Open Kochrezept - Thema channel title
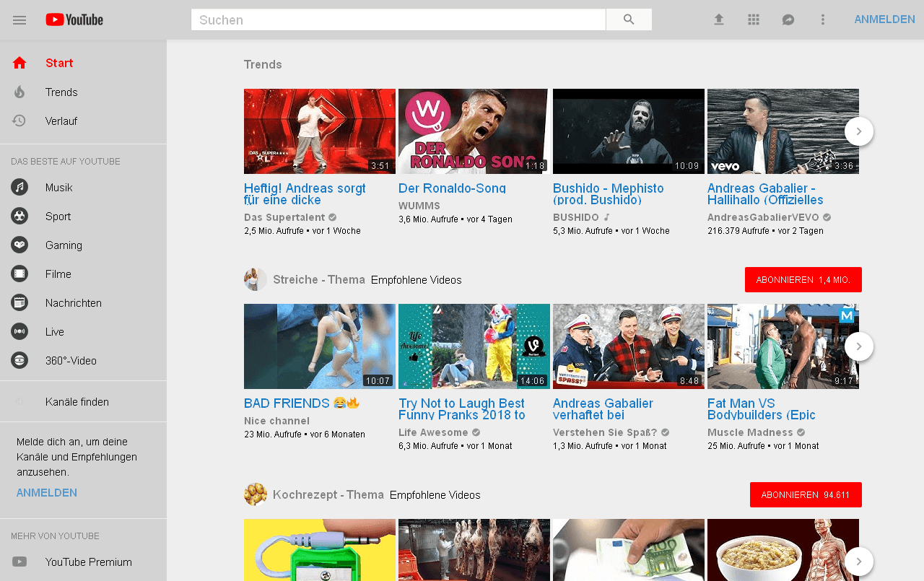This screenshot has height=581, width=924. click(328, 494)
